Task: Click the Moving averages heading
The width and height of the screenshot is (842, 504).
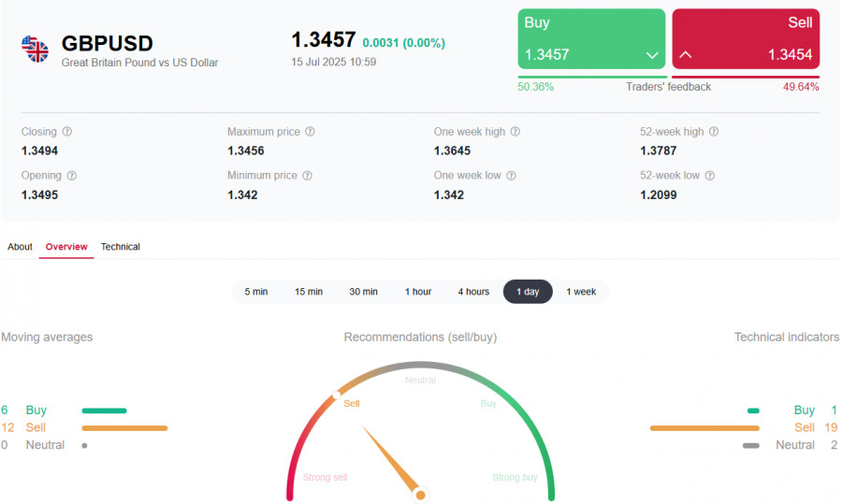Action: pos(47,337)
